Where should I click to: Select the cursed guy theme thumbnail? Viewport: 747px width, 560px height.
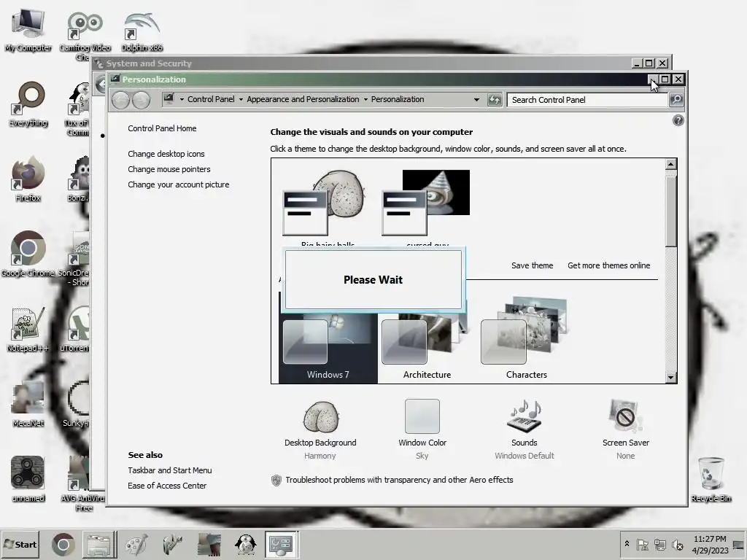click(x=426, y=203)
